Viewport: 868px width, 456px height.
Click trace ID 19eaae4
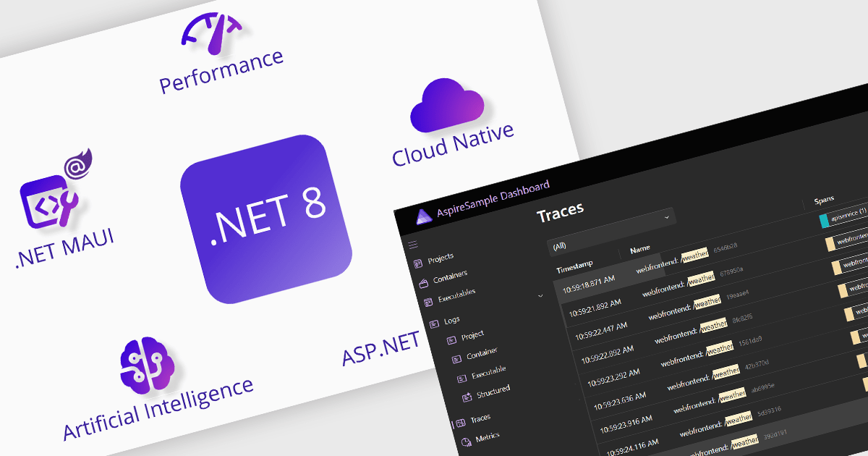[737, 293]
